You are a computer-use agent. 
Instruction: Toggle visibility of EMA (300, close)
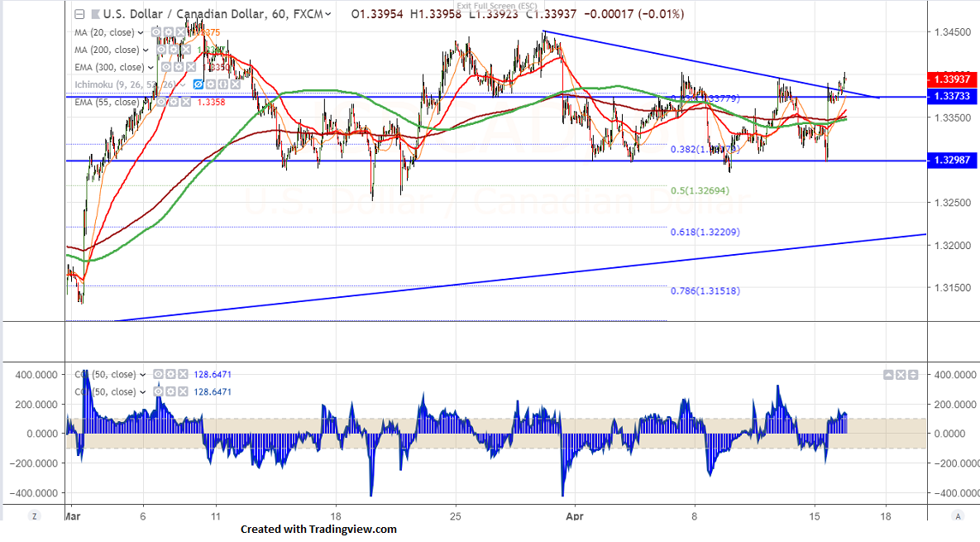point(166,67)
